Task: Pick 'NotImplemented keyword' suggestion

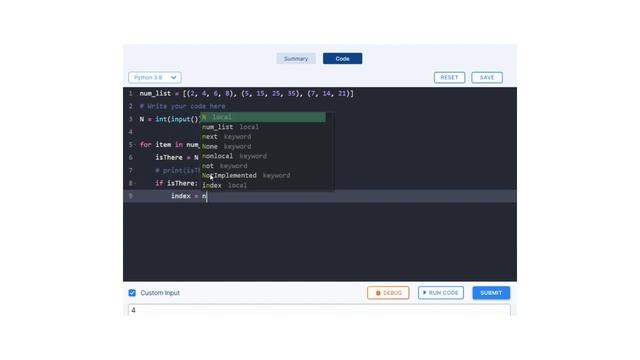Action: point(263,176)
